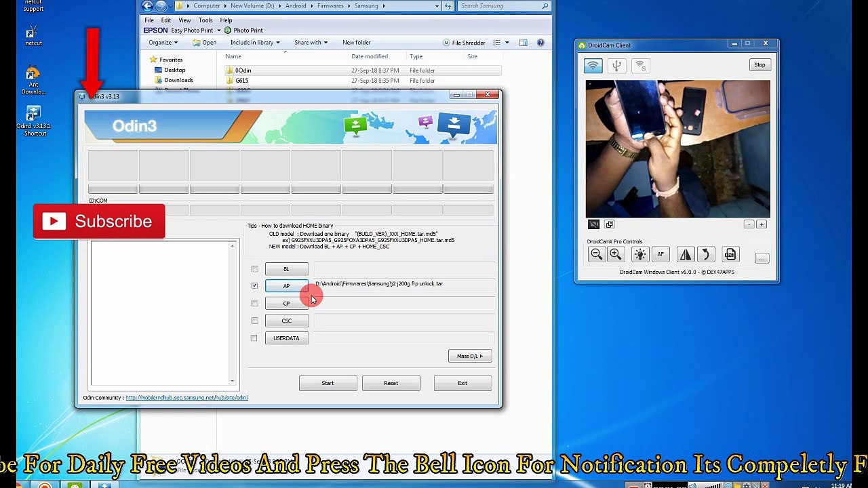This screenshot has width=868, height=488.
Task: Sort files by Date modified column
Action: (370, 57)
